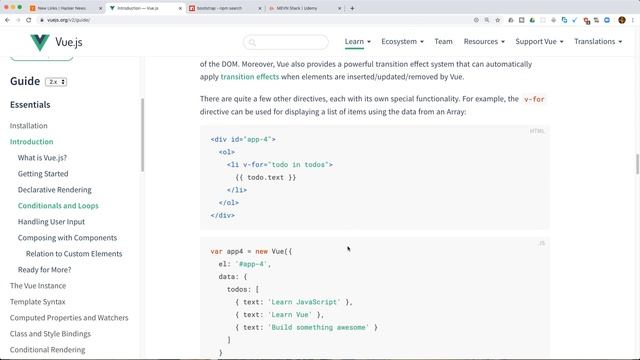Click the page's main vertical scrollbar thumb
The height and width of the screenshot is (360, 640).
(x=638, y=164)
